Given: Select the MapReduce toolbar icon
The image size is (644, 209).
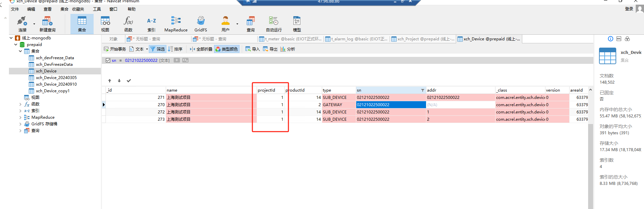Looking at the screenshot, I should (x=176, y=23).
